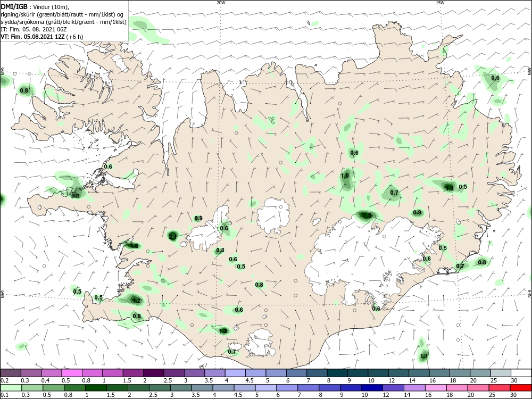The height and width of the screenshot is (399, 532).
Task: Click the 0.6 value off the northeast coast
Action: (x=495, y=78)
